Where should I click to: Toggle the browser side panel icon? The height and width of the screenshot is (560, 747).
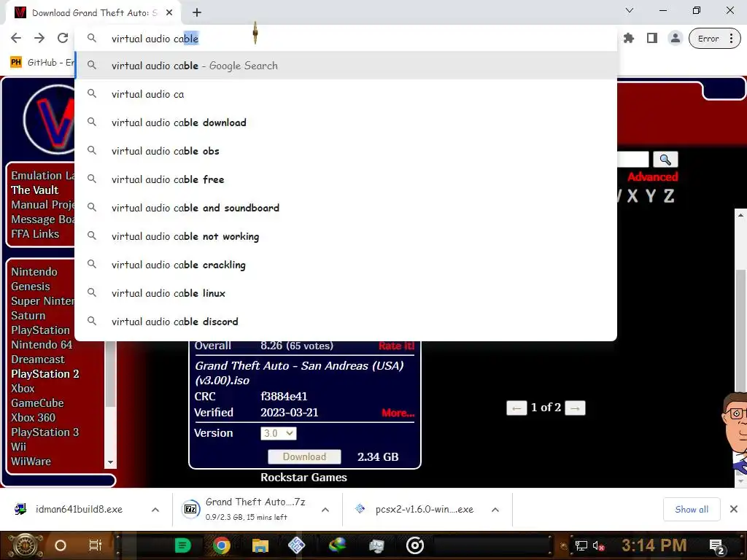[652, 39]
